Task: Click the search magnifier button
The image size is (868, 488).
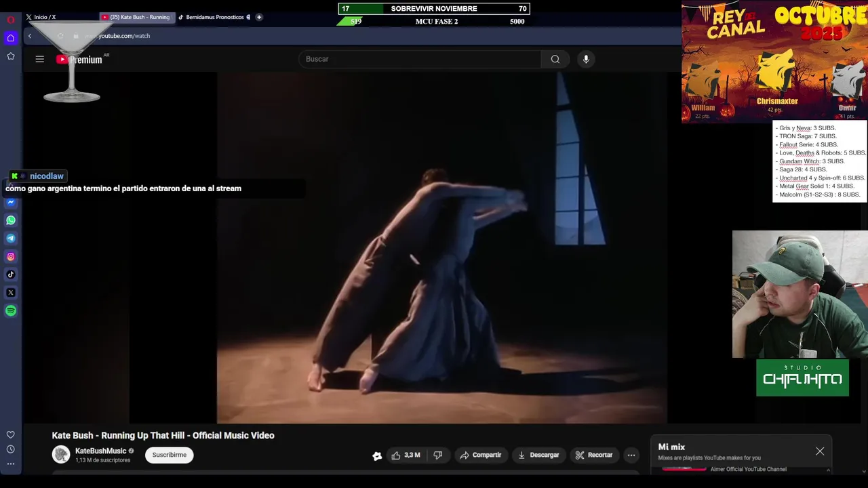Action: [x=555, y=59]
